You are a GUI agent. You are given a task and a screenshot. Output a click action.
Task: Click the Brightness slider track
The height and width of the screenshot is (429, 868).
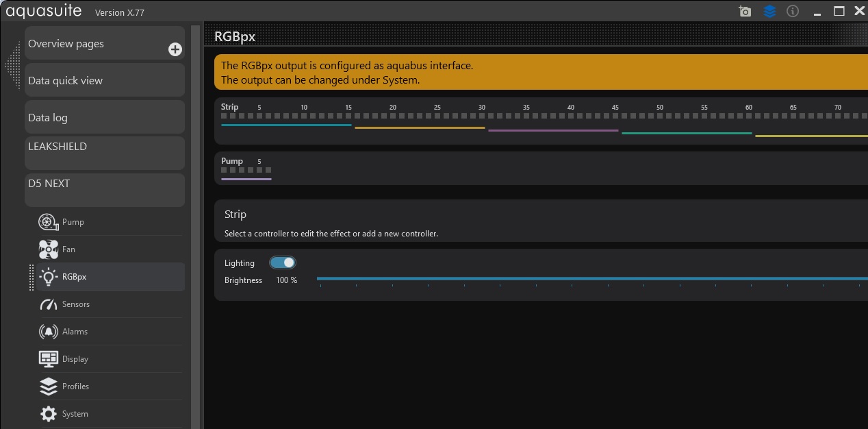[589, 279]
